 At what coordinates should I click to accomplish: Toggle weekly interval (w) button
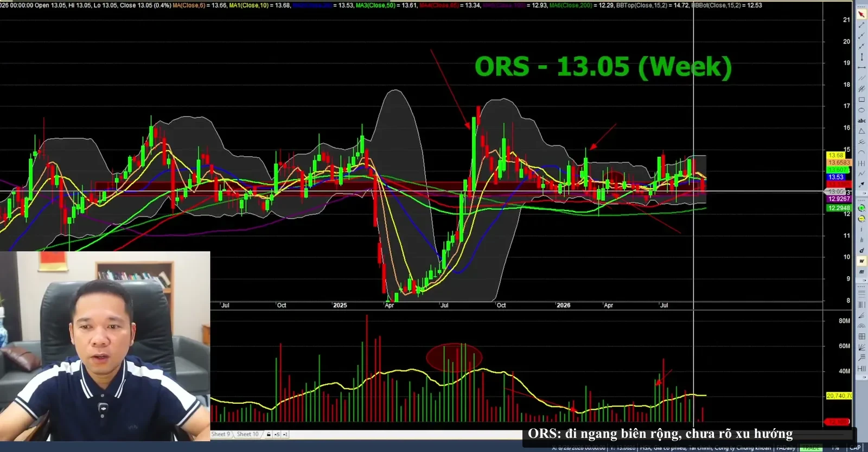tap(861, 261)
